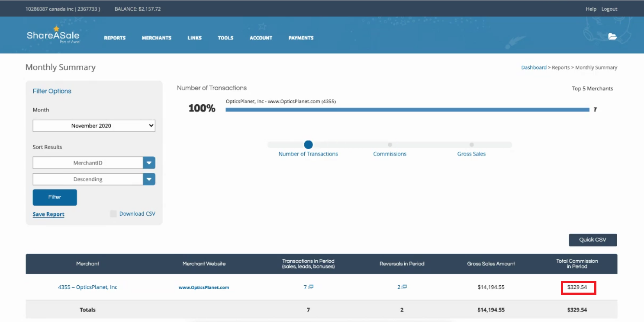Screen dimensions: 644x322
Task: Click the Filter button
Action: (x=55, y=197)
